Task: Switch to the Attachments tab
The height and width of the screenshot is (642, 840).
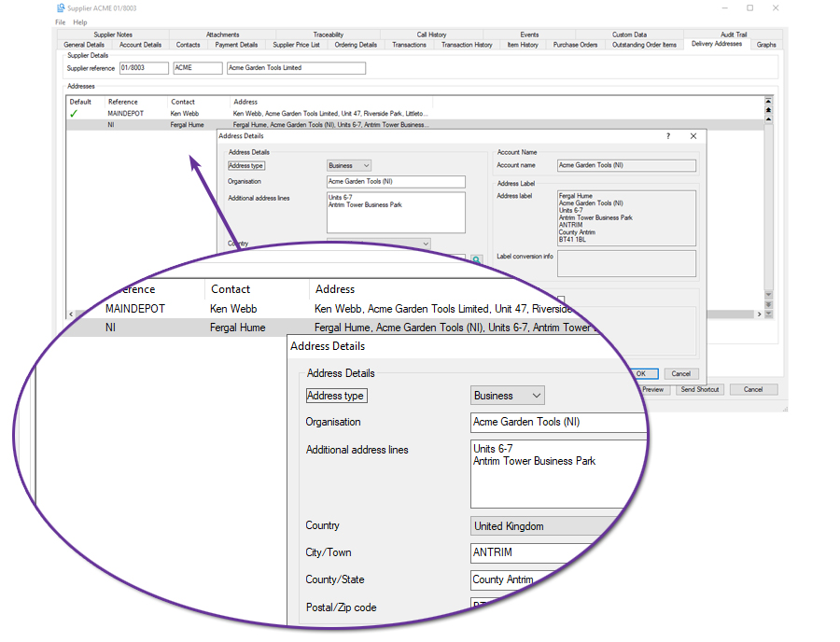Action: [222, 35]
